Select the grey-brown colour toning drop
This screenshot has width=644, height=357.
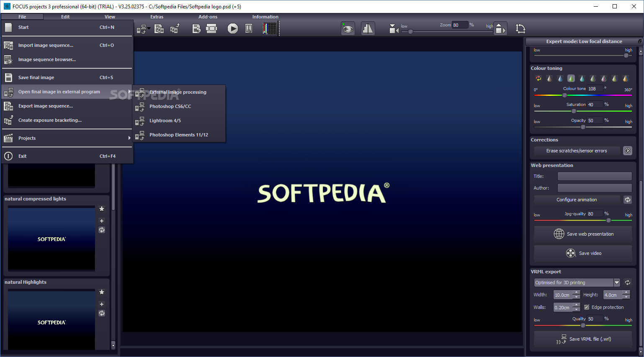coord(549,78)
